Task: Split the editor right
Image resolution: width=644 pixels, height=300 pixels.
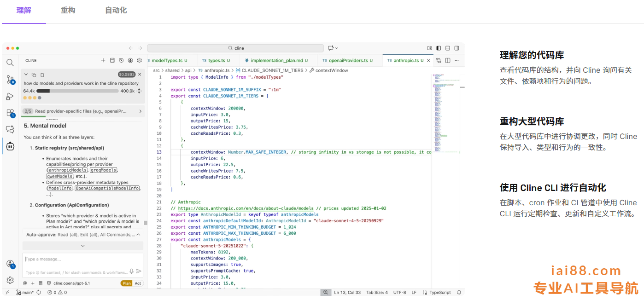Action: pyautogui.click(x=448, y=60)
